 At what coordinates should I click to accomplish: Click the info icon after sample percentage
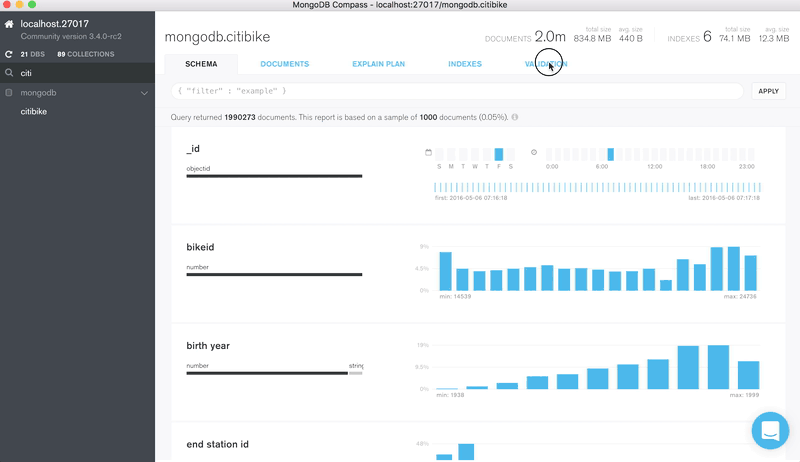point(515,117)
